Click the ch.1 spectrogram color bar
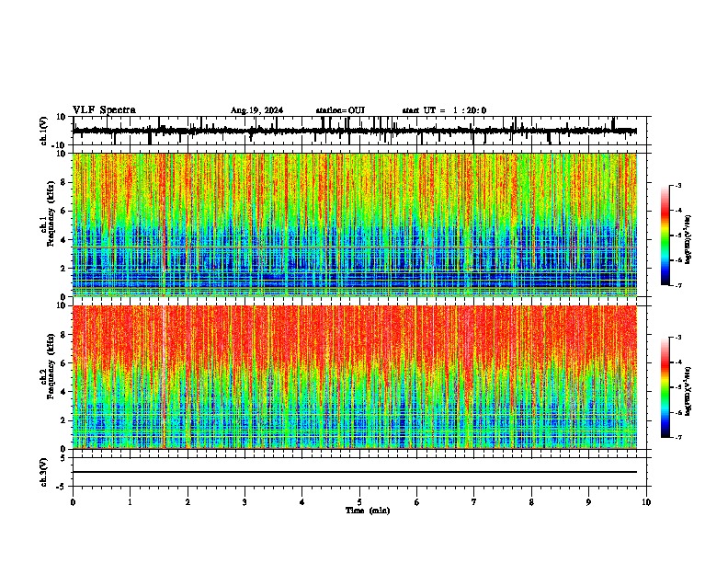The image size is (728, 563). pyautogui.click(x=665, y=236)
